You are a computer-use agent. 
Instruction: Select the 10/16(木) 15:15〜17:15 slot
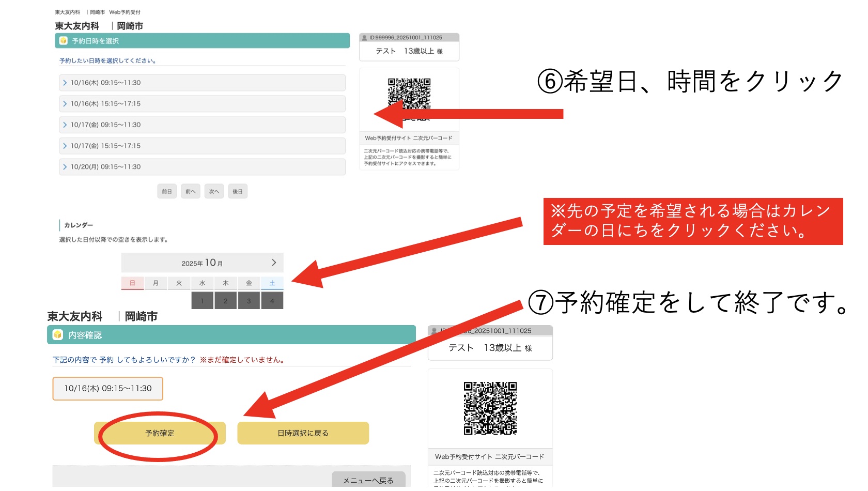pyautogui.click(x=202, y=104)
